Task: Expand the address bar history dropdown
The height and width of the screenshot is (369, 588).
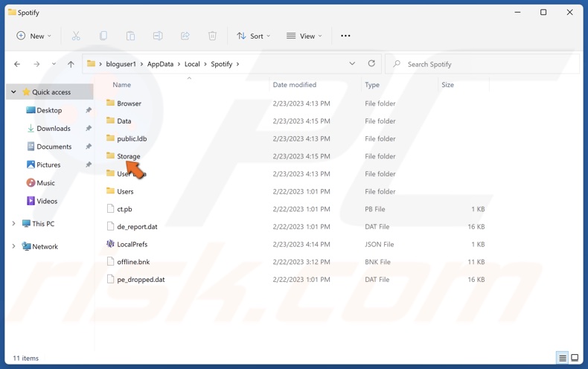Action: click(352, 64)
